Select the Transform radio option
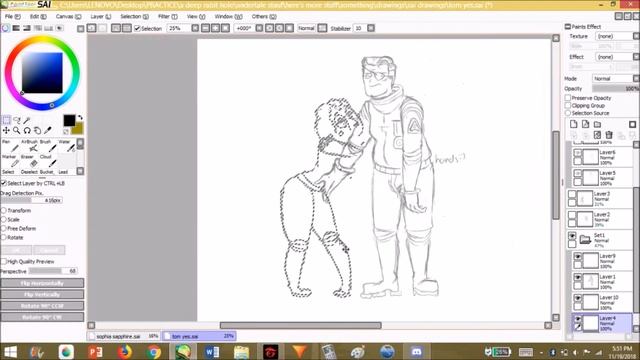 [x=4, y=211]
